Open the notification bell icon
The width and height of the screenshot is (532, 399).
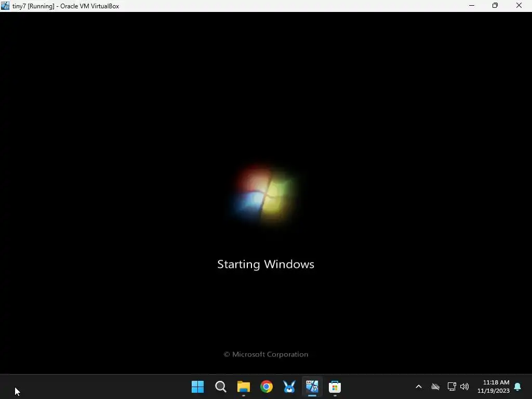(517, 387)
